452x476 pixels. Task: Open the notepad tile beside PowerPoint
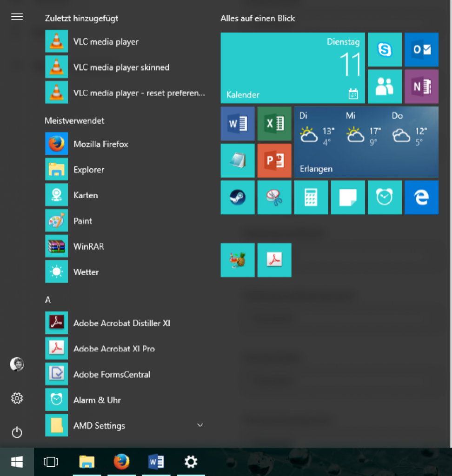(238, 160)
